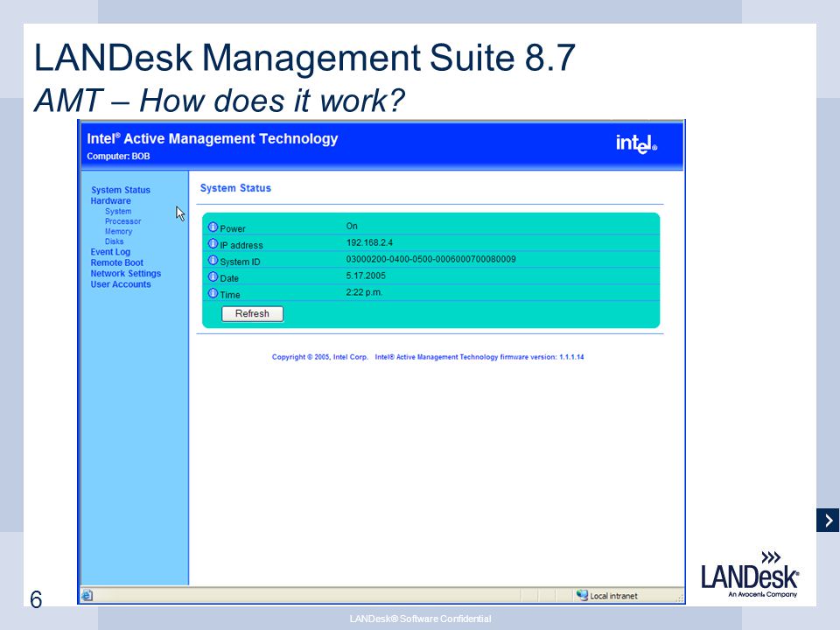Open the Network Settings page
Screen dimensions: 840x630
pos(125,273)
